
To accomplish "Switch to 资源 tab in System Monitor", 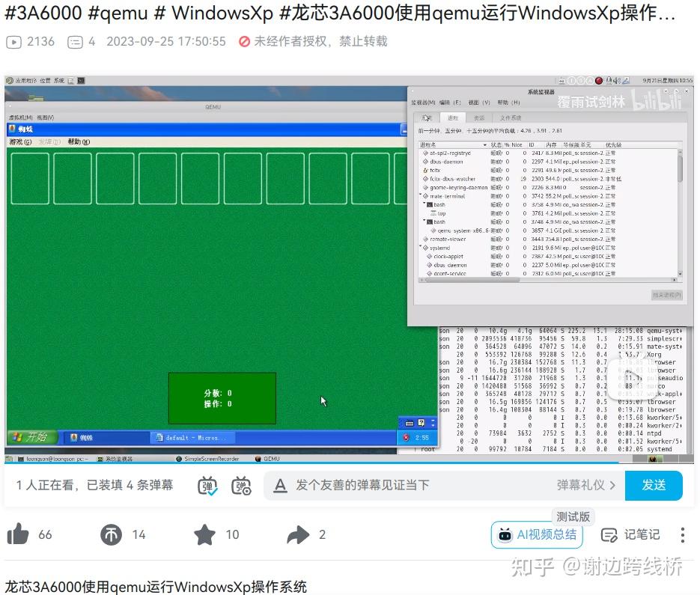I will pos(479,118).
